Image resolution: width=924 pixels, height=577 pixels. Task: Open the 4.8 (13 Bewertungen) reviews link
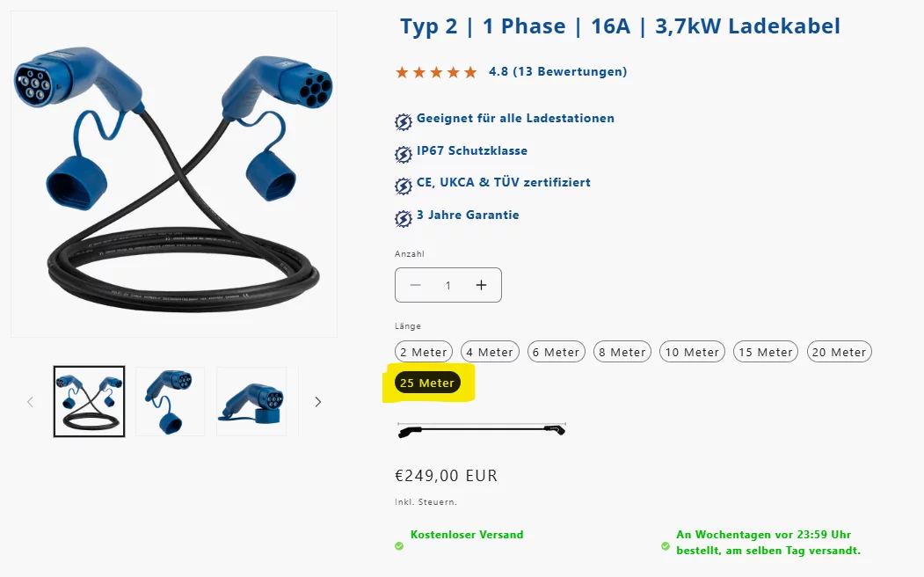pyautogui.click(x=557, y=72)
